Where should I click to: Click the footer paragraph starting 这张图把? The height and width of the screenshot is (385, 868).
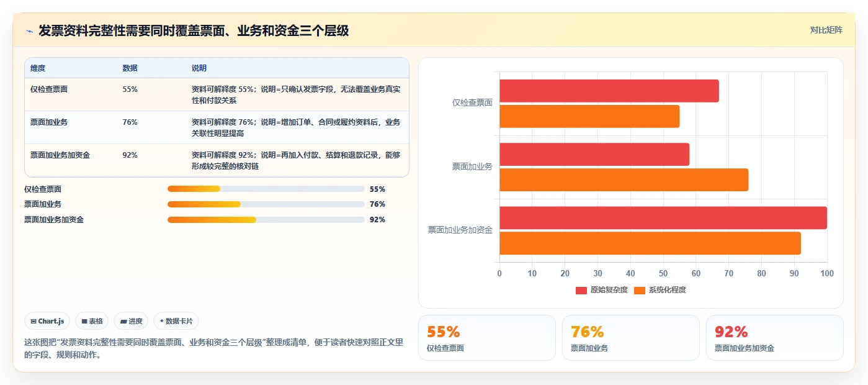pos(213,348)
